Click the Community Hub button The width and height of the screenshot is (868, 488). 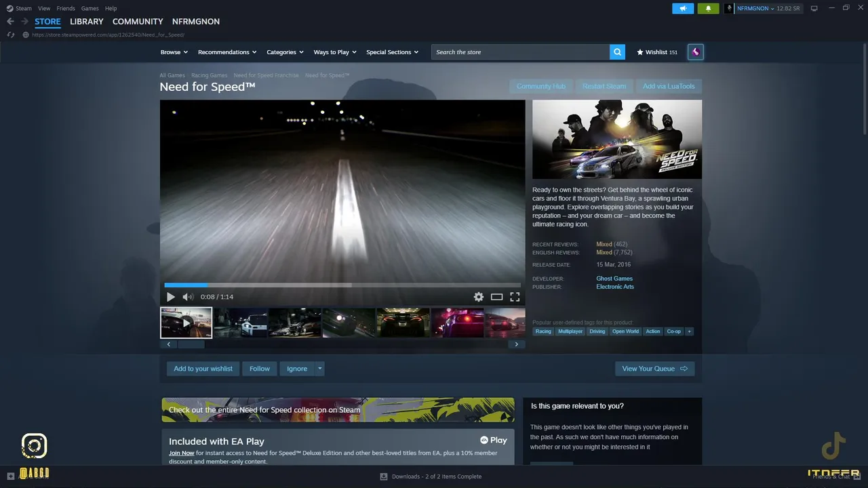(541, 86)
